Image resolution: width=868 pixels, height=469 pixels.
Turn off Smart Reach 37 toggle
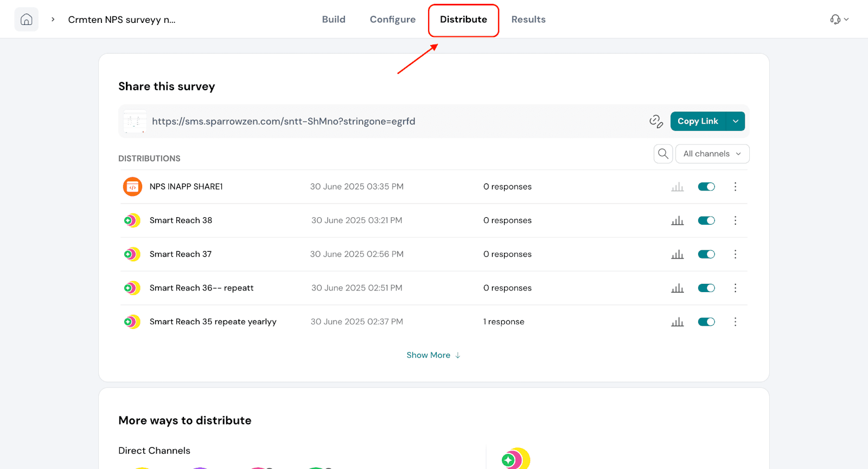pos(706,254)
